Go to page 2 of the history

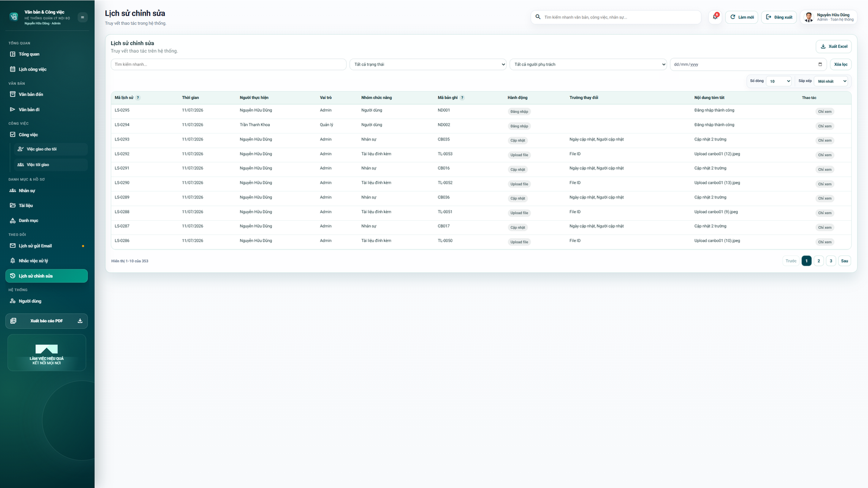pyautogui.click(x=819, y=261)
